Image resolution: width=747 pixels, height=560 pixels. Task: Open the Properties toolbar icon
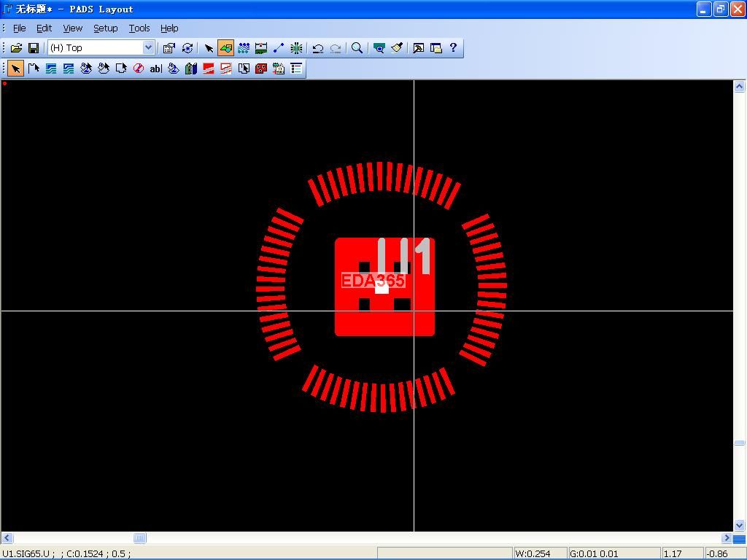(169, 48)
